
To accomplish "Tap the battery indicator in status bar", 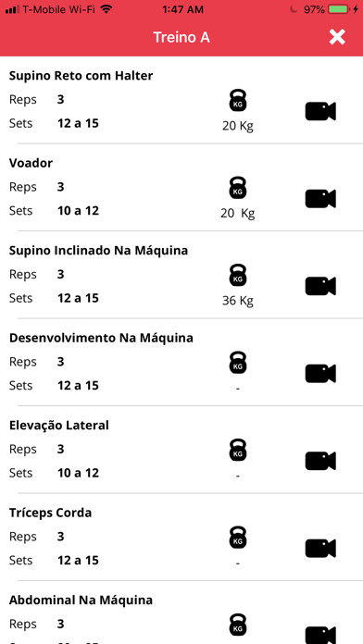I will pyautogui.click(x=339, y=9).
